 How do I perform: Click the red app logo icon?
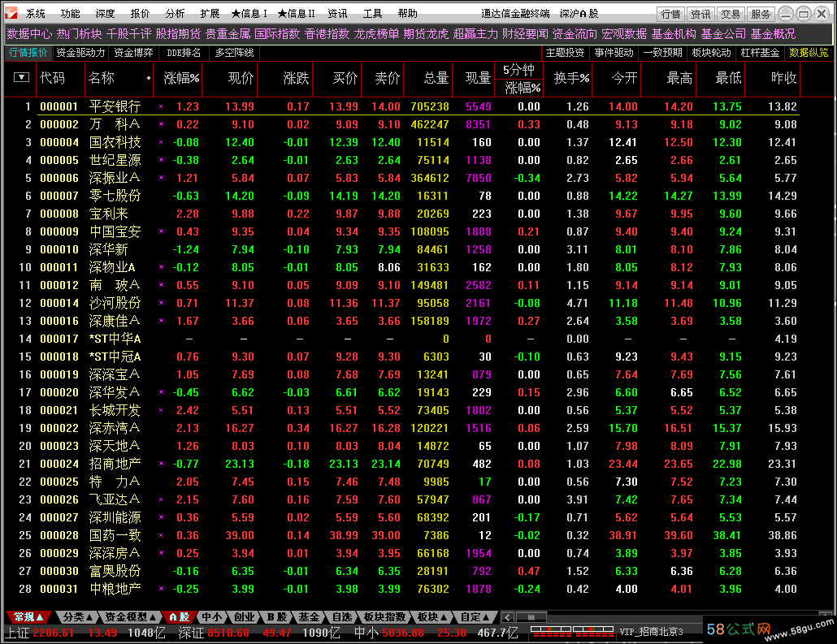pyautogui.click(x=11, y=13)
